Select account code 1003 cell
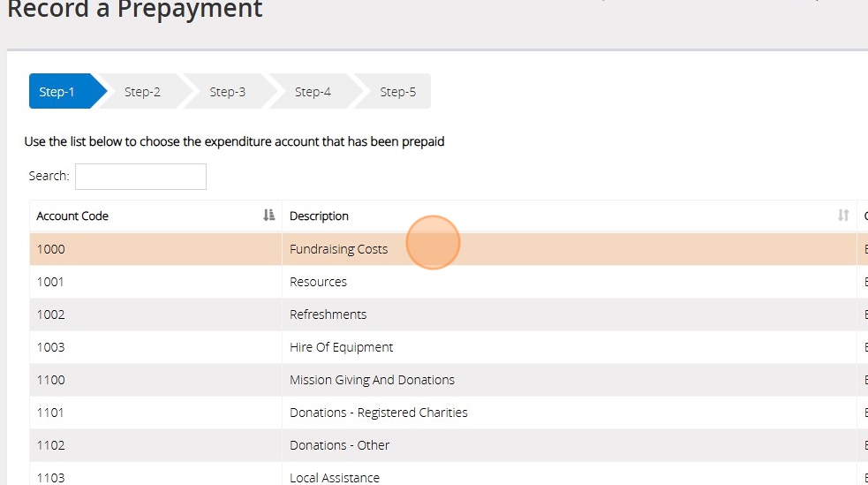The width and height of the screenshot is (868, 485). point(155,347)
